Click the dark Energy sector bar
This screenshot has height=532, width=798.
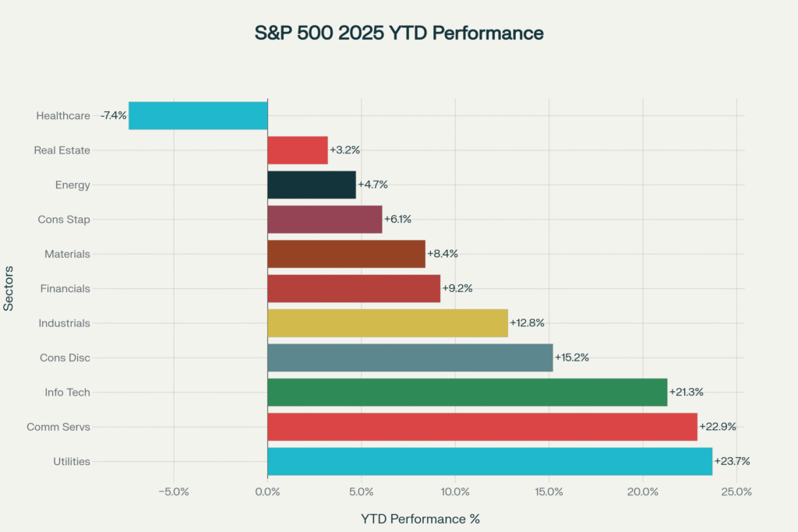click(311, 185)
